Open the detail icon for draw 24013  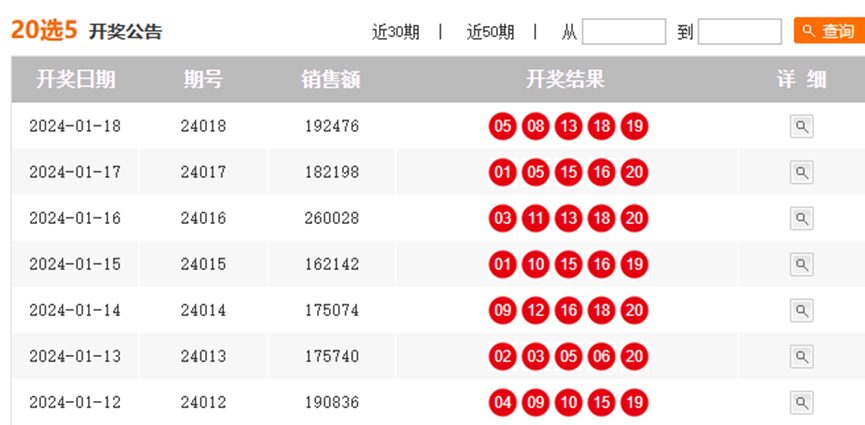pos(801,356)
